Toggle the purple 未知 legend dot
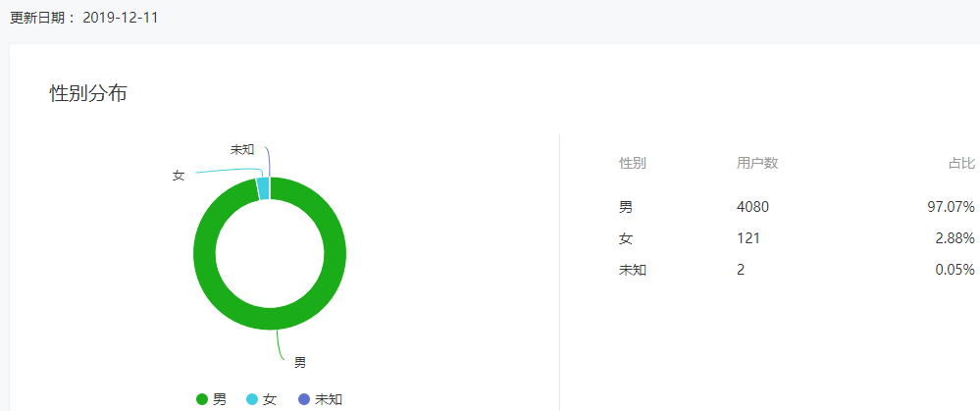Image resolution: width=980 pixels, height=411 pixels. (304, 399)
